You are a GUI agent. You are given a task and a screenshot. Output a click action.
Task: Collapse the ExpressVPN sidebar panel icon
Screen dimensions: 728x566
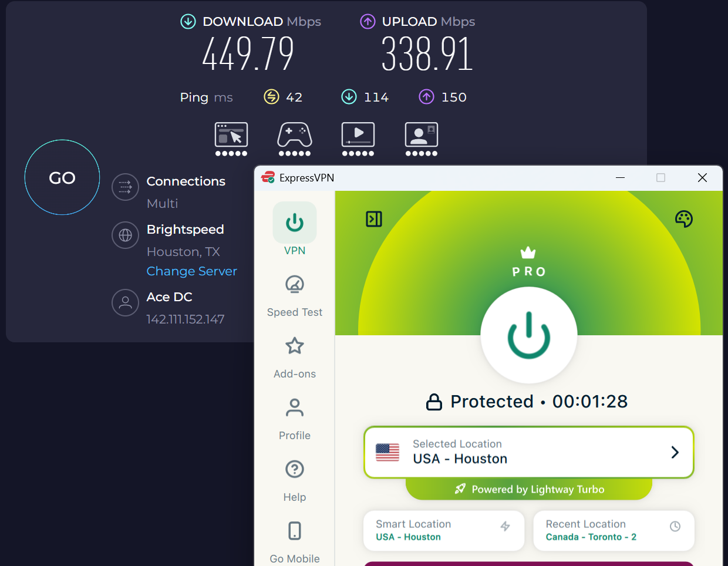coord(374,219)
